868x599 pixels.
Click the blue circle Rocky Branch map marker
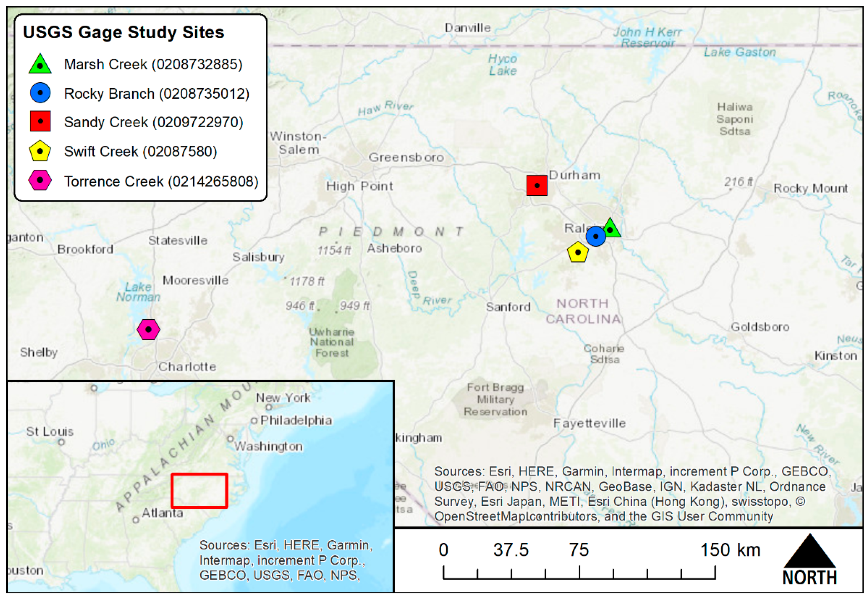click(x=595, y=236)
